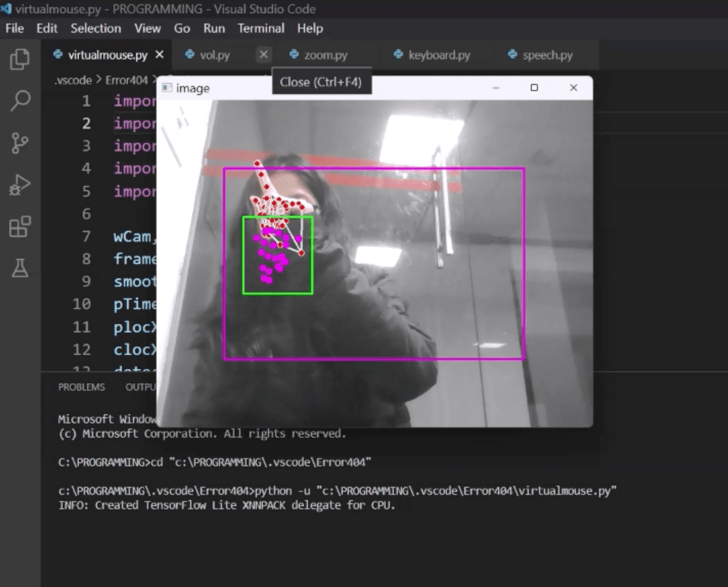Click the terminal cd Error404 command line
The height and width of the screenshot is (587, 728).
(215, 462)
